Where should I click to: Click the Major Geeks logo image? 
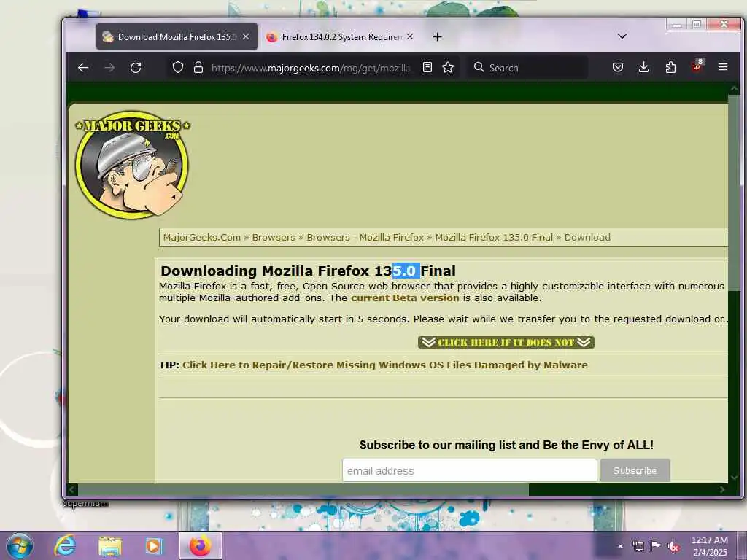click(x=133, y=165)
